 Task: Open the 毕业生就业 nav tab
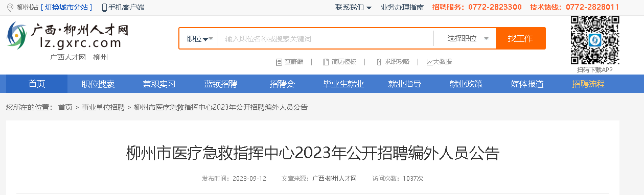pyautogui.click(x=343, y=84)
